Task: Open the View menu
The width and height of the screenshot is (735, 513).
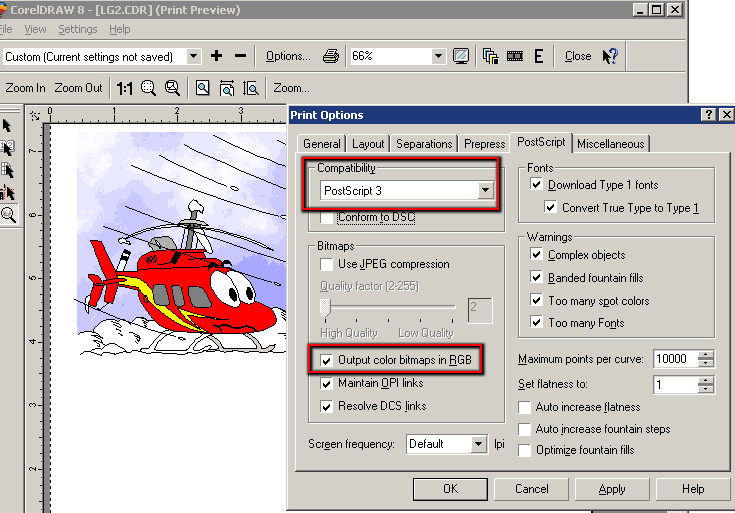Action: coord(35,30)
